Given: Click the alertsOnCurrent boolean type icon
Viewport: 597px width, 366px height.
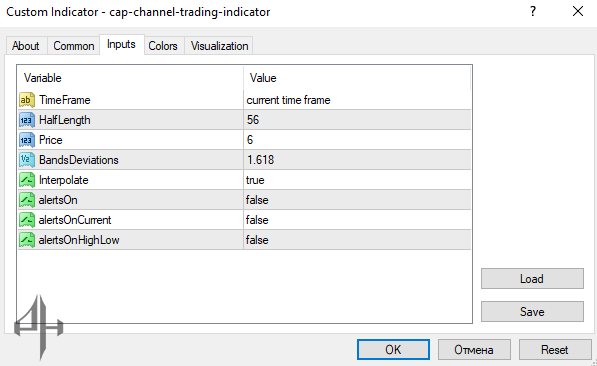Looking at the screenshot, I should 27,220.
